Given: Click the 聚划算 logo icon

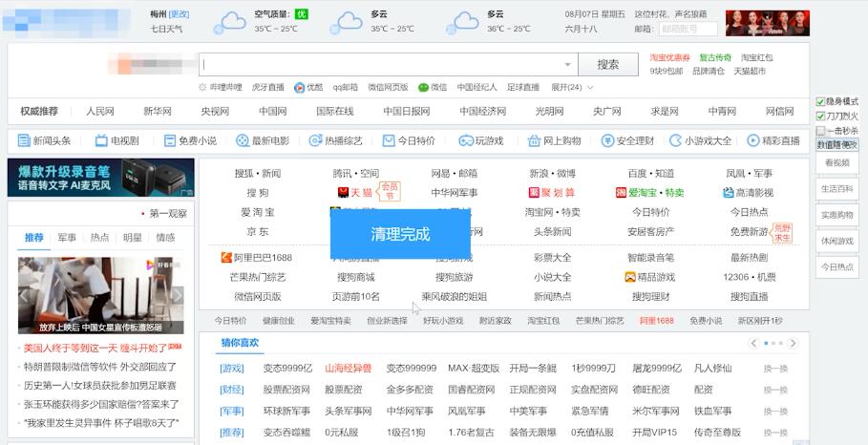Looking at the screenshot, I should [534, 193].
